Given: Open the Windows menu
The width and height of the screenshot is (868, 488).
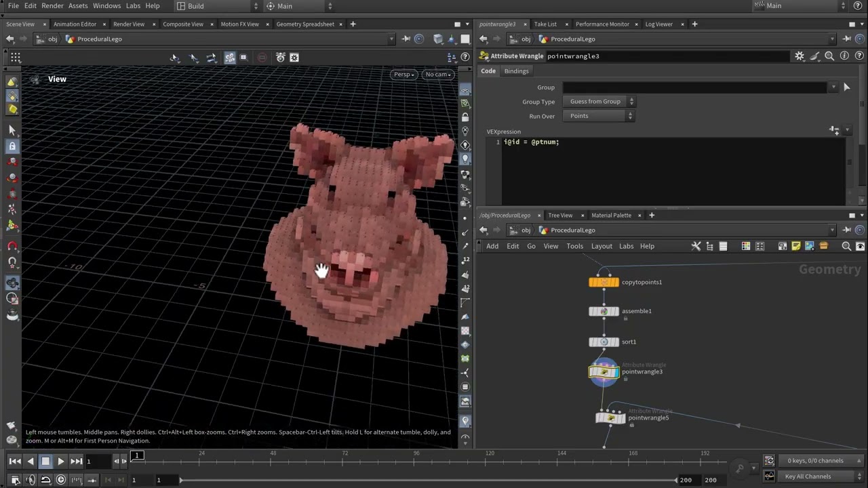Looking at the screenshot, I should pos(106,6).
